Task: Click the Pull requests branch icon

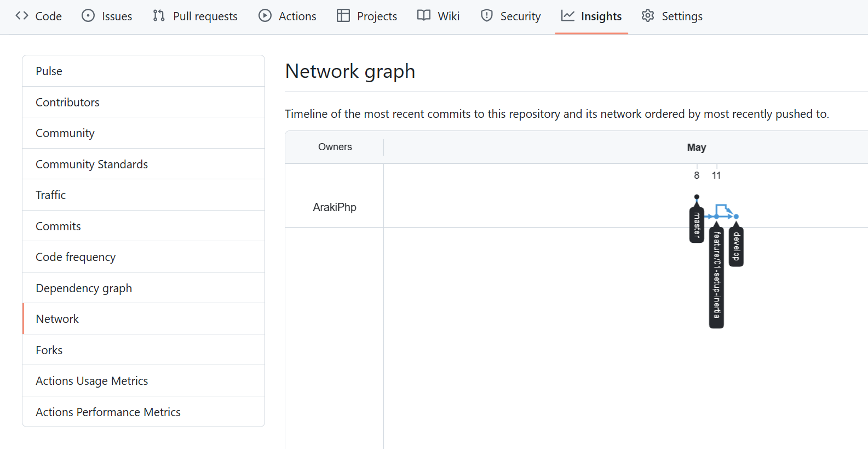Action: pos(159,16)
